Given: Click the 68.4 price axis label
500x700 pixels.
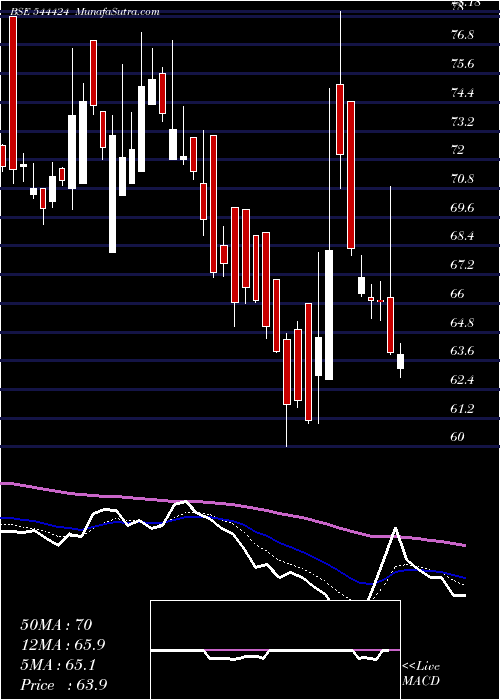Looking at the screenshot, I should point(463,236).
